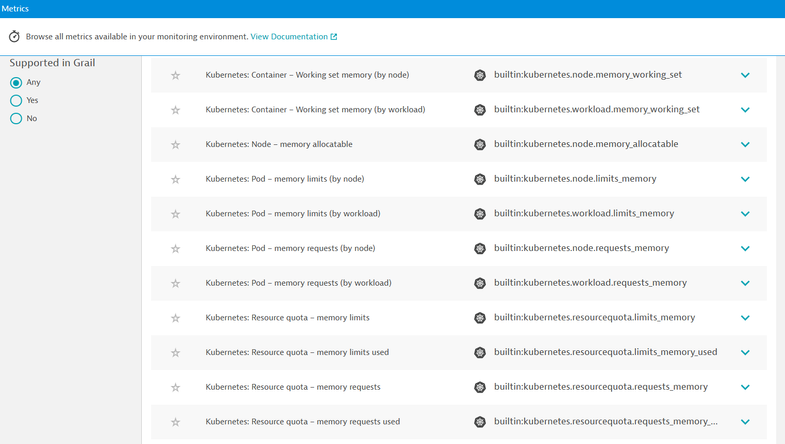Click Kubernetes icon beside resourcequota.limits_memory_used key
The width and height of the screenshot is (785, 444).
(x=480, y=353)
